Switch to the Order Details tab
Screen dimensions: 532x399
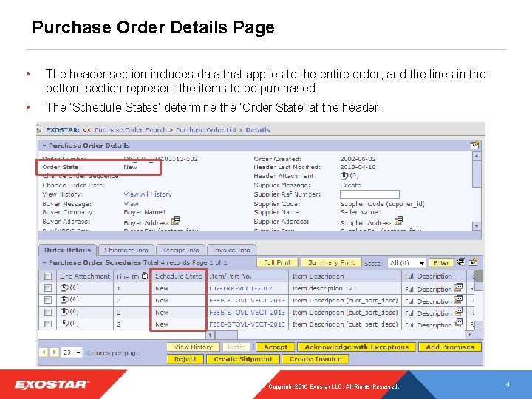pyautogui.click(x=67, y=250)
